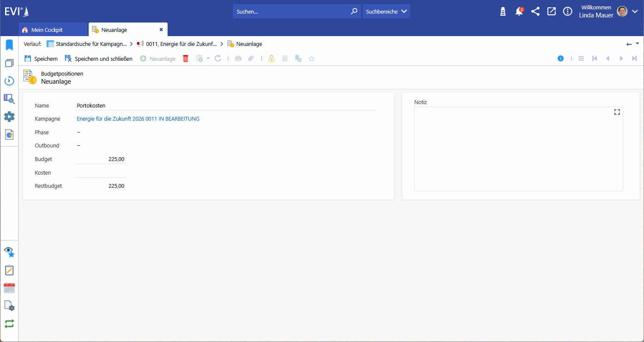
Task: Open the history dropdown arrow beside back arrow
Action: 637,44
